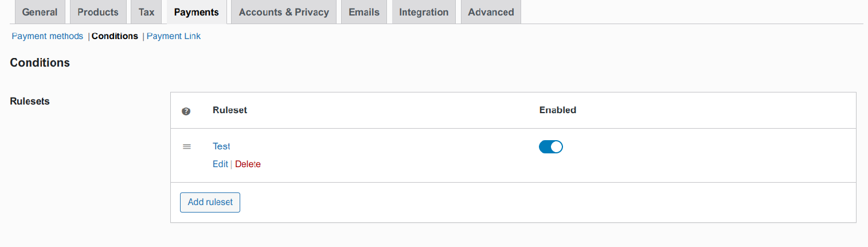This screenshot has height=247, width=868.
Task: Click the Ruleset column header
Action: tap(229, 110)
